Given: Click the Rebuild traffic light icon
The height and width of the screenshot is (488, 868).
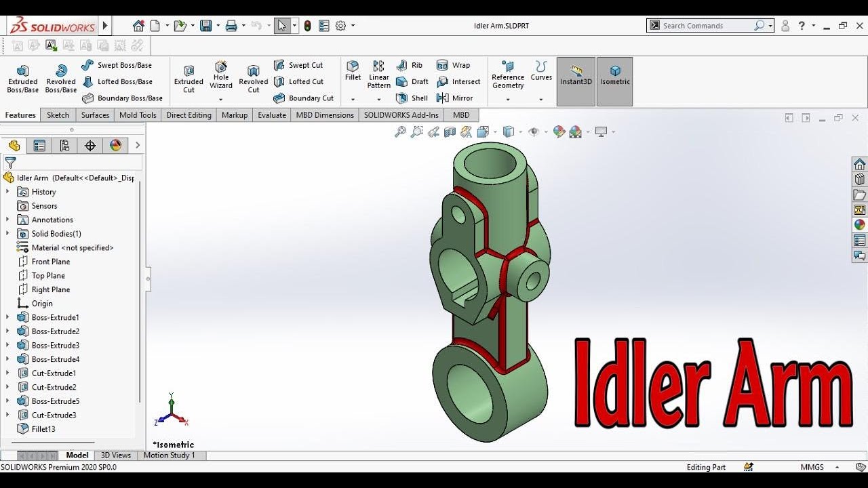Looking at the screenshot, I should coord(308,26).
